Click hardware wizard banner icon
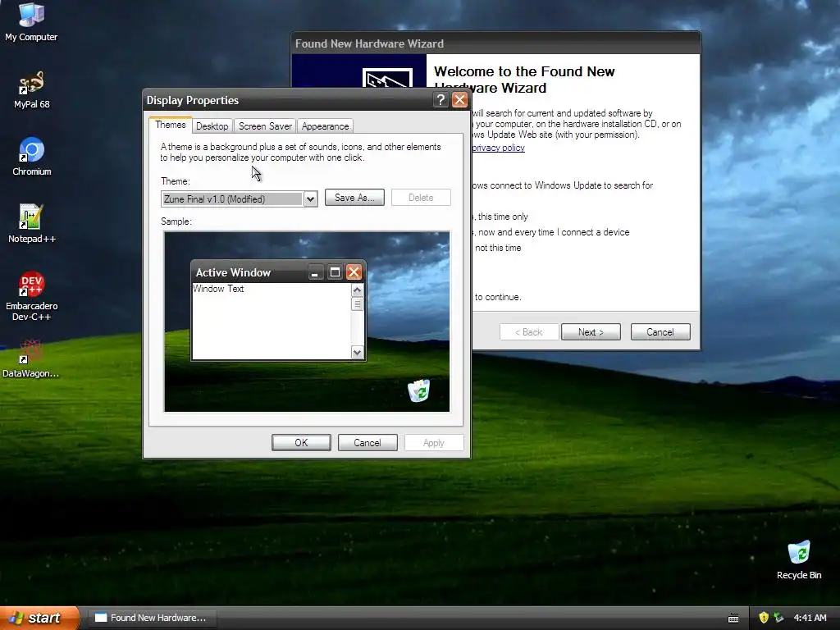Viewport: 840px width, 630px height. tap(387, 78)
